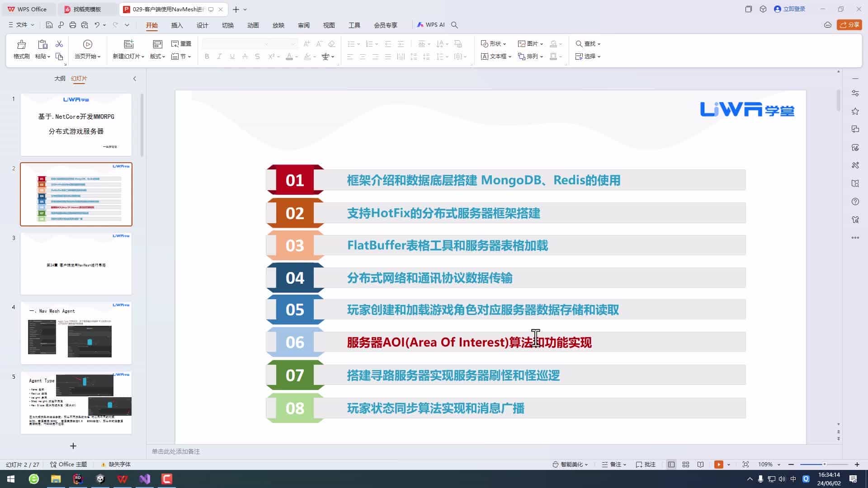Start slideshow from current slide (当页开始)
This screenshot has height=488, width=868.
point(87,44)
